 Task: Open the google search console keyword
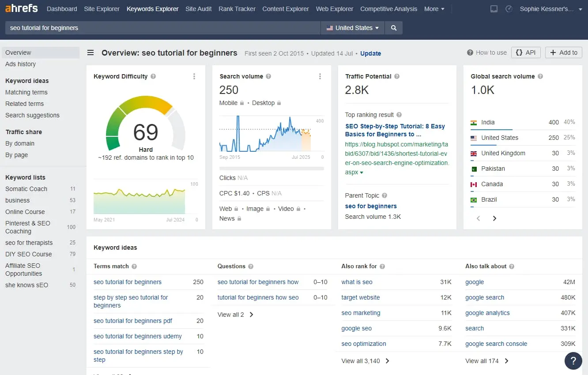tap(496, 344)
